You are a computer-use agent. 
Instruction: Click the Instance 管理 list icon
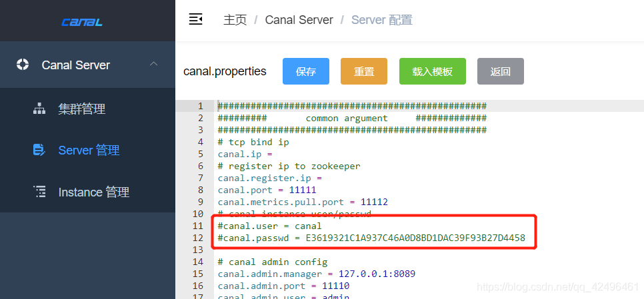click(39, 192)
